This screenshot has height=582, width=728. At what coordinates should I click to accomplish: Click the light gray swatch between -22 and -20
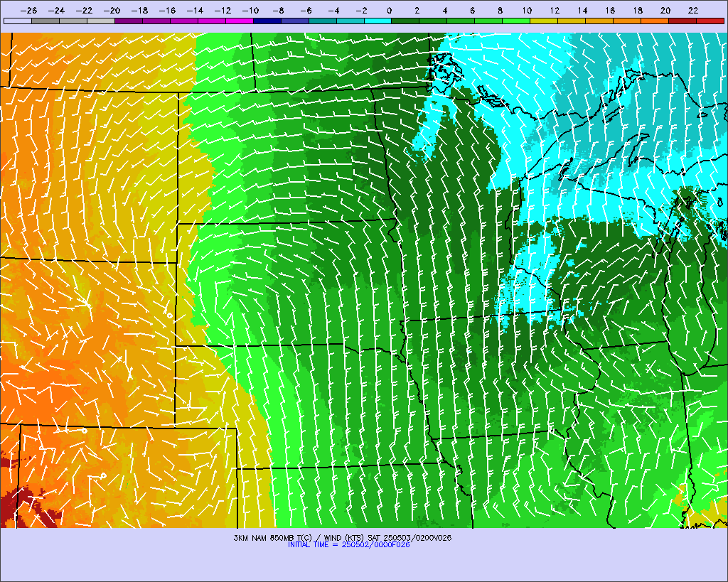101,21
